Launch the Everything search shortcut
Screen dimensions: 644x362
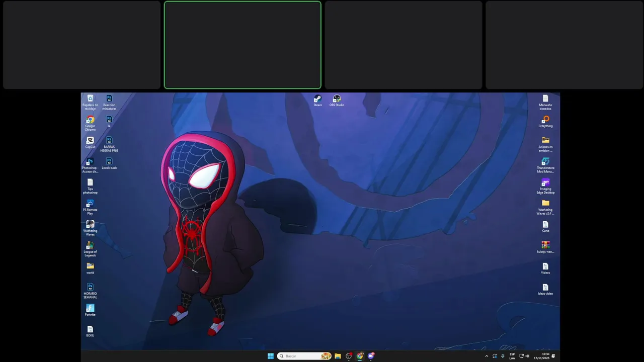click(x=545, y=122)
